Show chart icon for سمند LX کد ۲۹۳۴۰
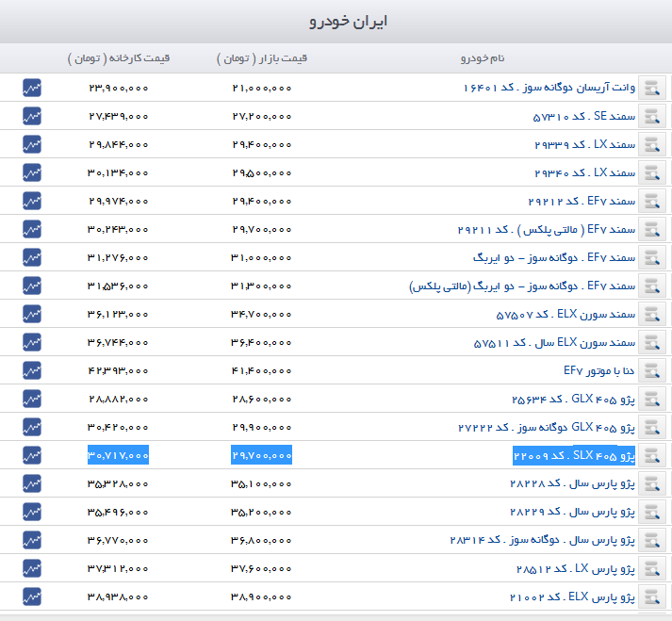The width and height of the screenshot is (672, 621). point(32,172)
